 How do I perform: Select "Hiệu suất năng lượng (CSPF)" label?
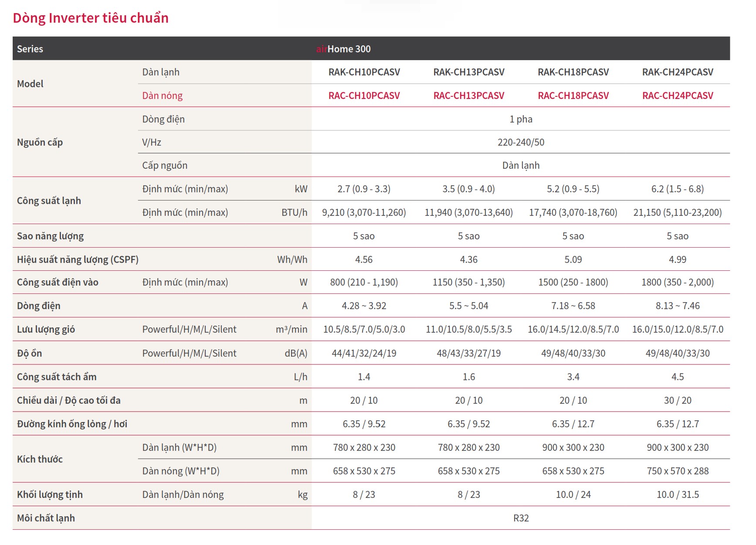coord(78,259)
